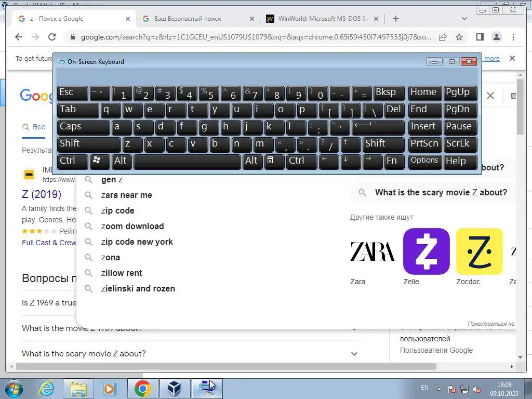Click the PrtScn key
This screenshot has width=532, height=399.
pos(425,144)
